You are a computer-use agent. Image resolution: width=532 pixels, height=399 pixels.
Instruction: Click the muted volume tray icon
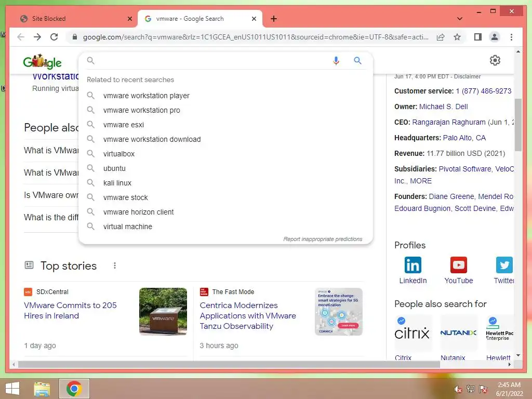[458, 389]
